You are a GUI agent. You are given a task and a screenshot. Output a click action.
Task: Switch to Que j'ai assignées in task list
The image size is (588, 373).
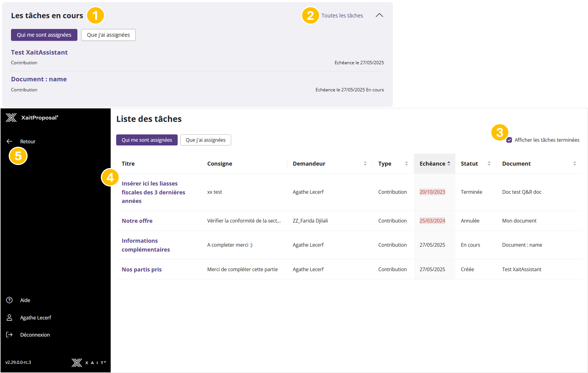[x=206, y=140]
